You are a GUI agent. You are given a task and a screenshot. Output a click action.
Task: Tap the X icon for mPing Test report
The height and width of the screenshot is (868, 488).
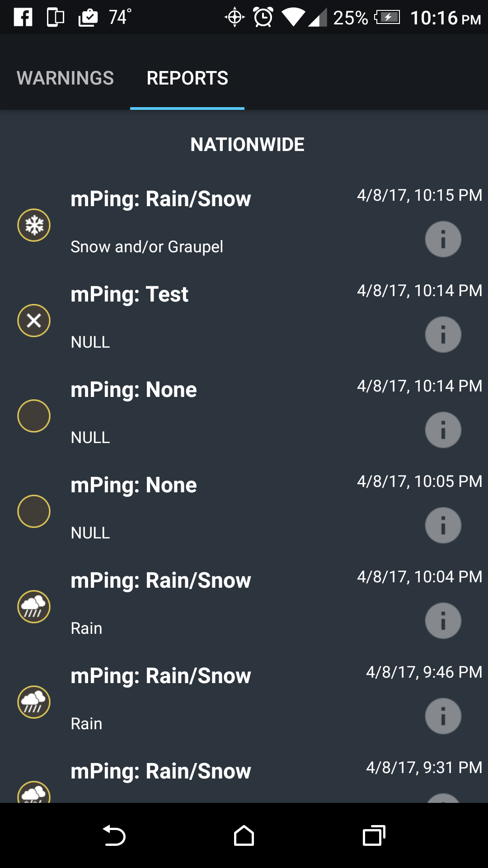(x=34, y=321)
